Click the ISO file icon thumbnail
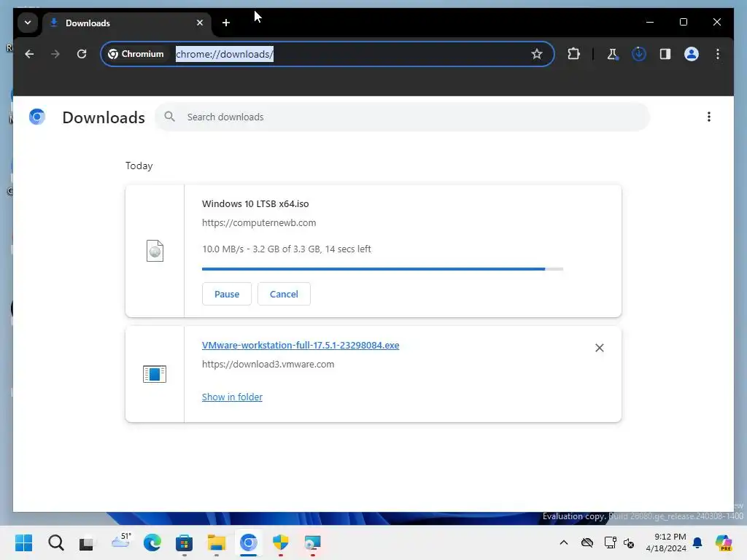Viewport: 747px width, 560px height. (155, 251)
